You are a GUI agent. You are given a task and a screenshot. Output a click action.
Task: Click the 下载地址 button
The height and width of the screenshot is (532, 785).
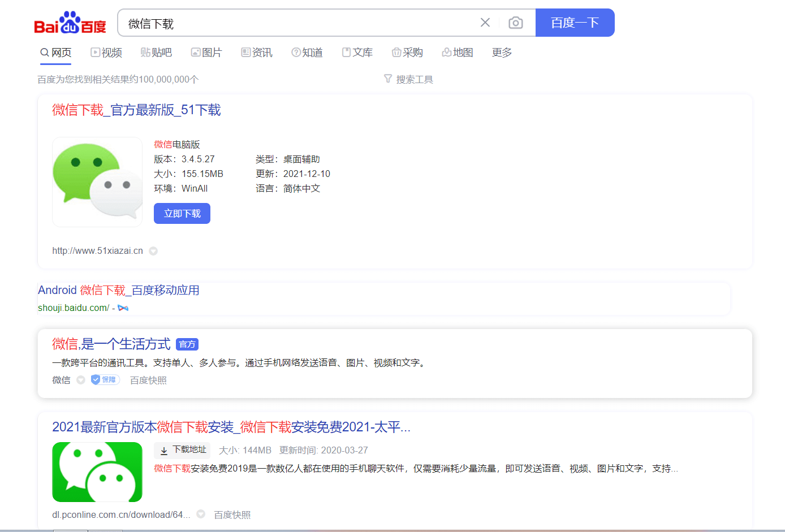point(182,450)
